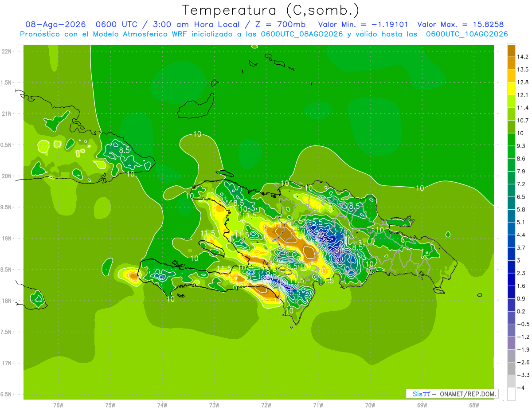The image size is (532, 411).
Task: Pick the teal swatch between 6.5 and 5.8
Action: pos(511,203)
